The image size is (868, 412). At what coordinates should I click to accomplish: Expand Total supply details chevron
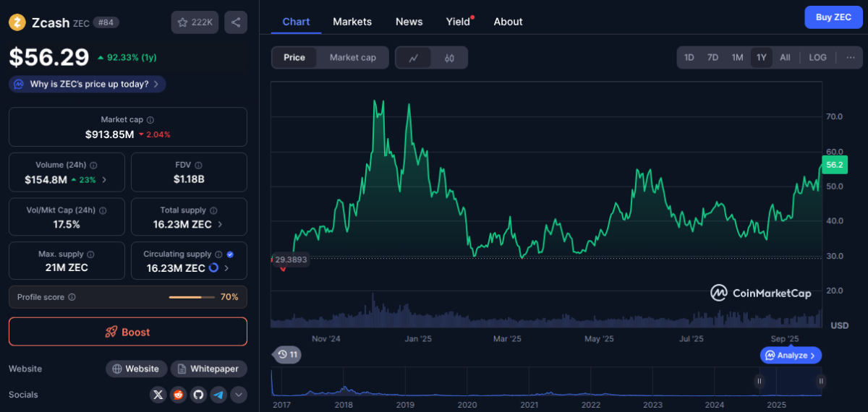coord(220,225)
